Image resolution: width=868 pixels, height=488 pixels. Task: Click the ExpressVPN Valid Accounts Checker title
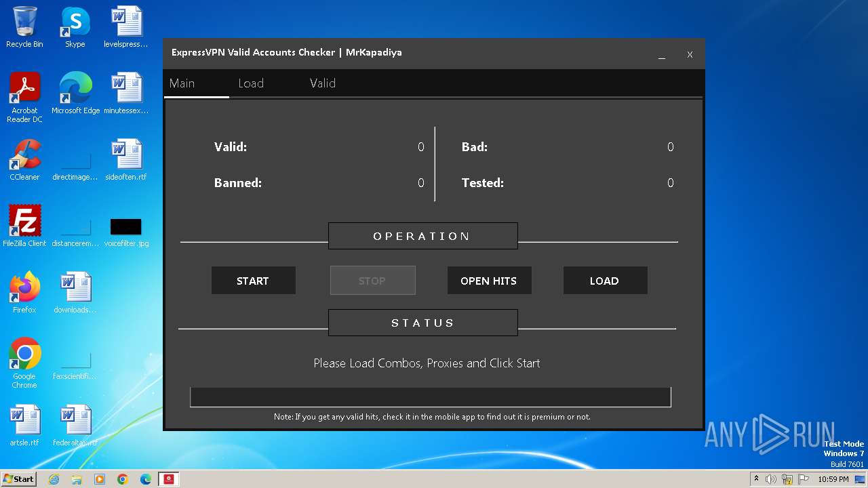click(x=286, y=52)
